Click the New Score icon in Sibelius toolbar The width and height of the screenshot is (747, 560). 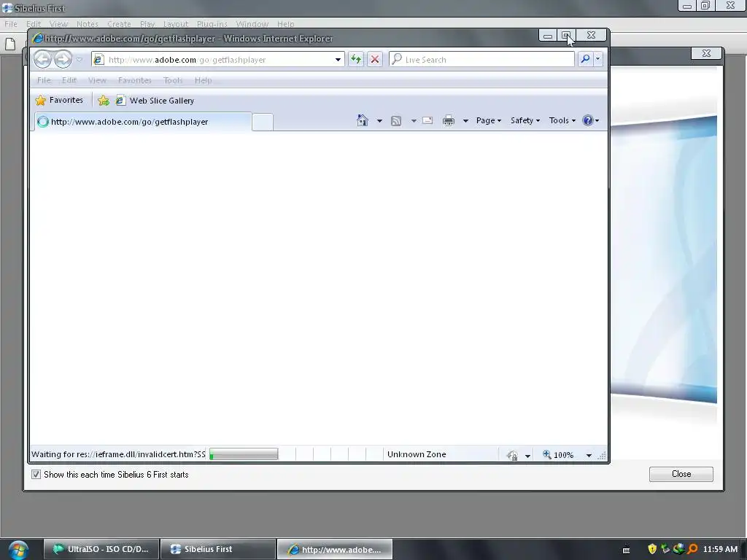(10, 44)
